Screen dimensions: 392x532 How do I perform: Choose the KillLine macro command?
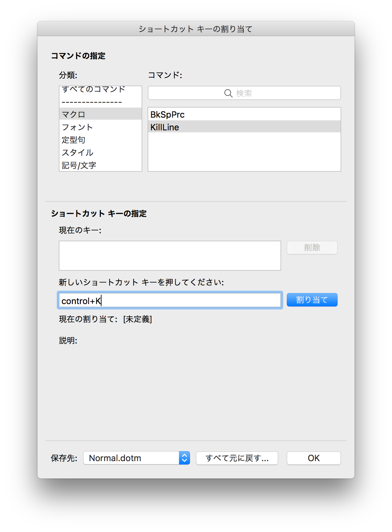(x=244, y=127)
